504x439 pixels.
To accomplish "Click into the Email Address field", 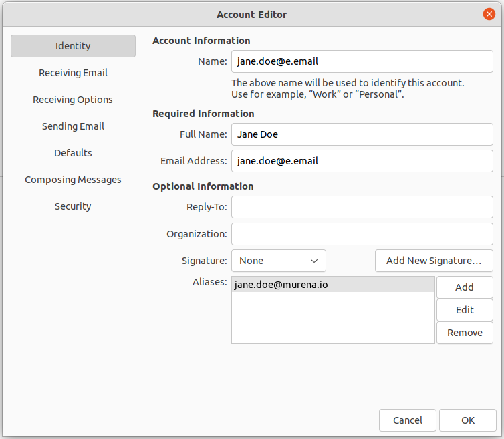I will [362, 161].
